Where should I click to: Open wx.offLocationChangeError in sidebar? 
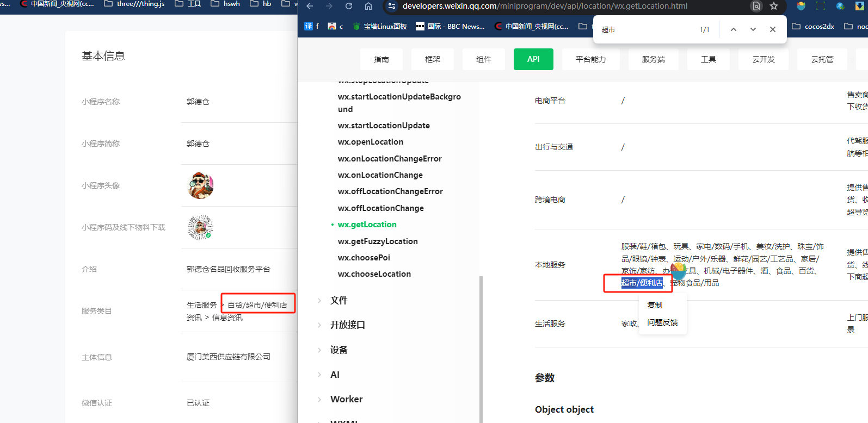390,191
